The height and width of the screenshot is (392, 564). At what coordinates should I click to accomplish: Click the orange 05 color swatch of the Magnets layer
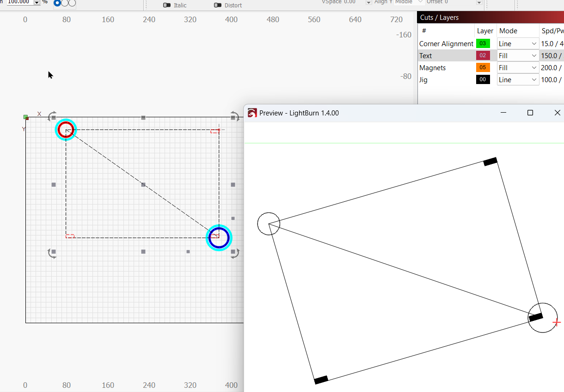pos(483,67)
